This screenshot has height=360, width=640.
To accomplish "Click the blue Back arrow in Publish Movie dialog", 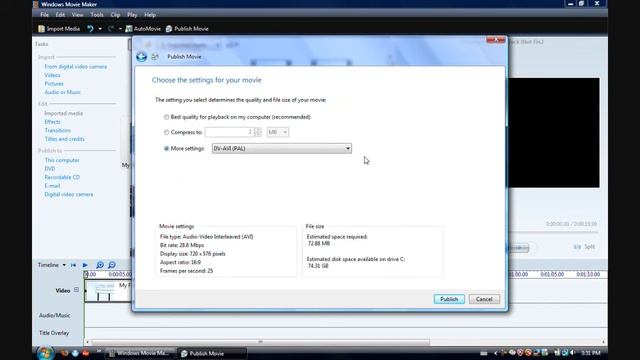I will [141, 57].
